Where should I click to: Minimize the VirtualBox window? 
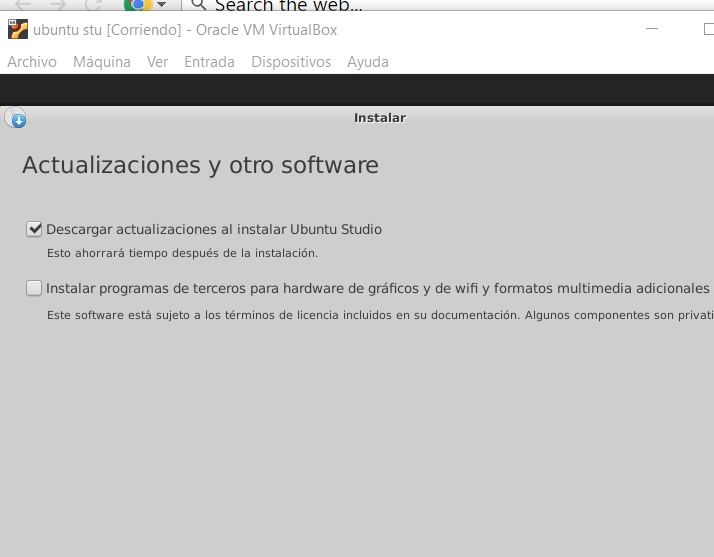[652, 30]
